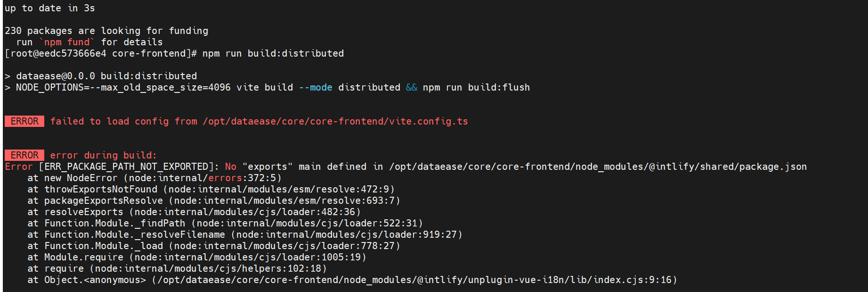Click the 'Module.require' stack trace line
This screenshot has height=292, width=868.
(197, 257)
